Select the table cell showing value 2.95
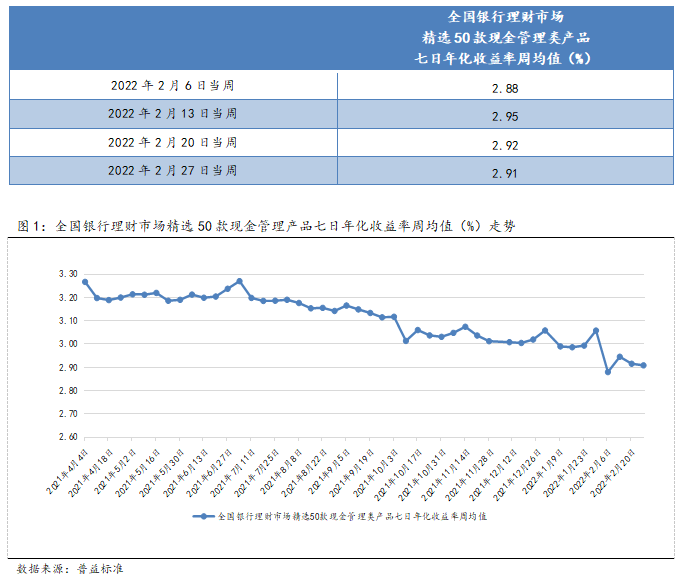 tap(504, 116)
